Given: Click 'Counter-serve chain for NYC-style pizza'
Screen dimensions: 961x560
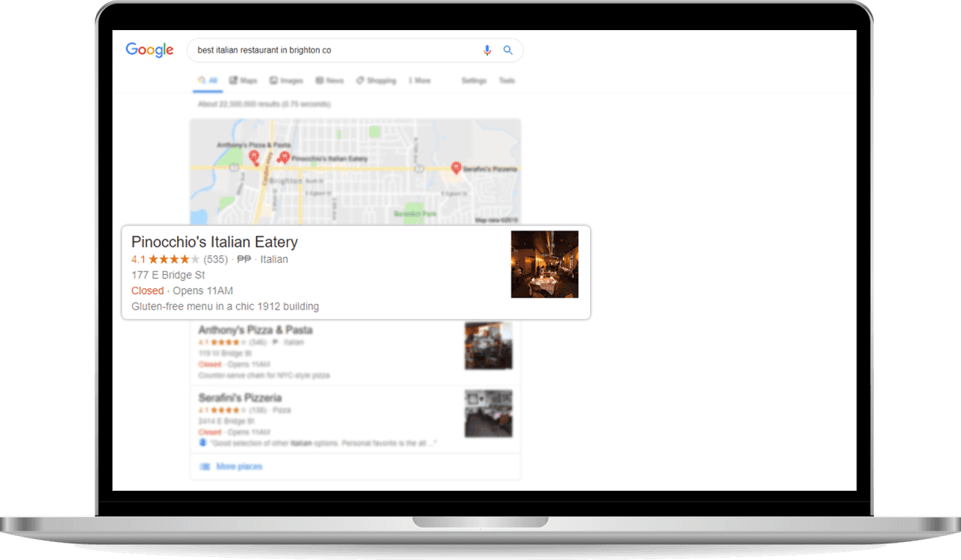Looking at the screenshot, I should (x=264, y=375).
